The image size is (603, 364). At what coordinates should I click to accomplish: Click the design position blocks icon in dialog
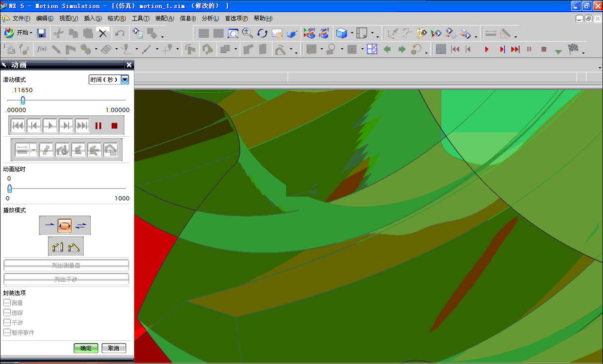point(46,150)
